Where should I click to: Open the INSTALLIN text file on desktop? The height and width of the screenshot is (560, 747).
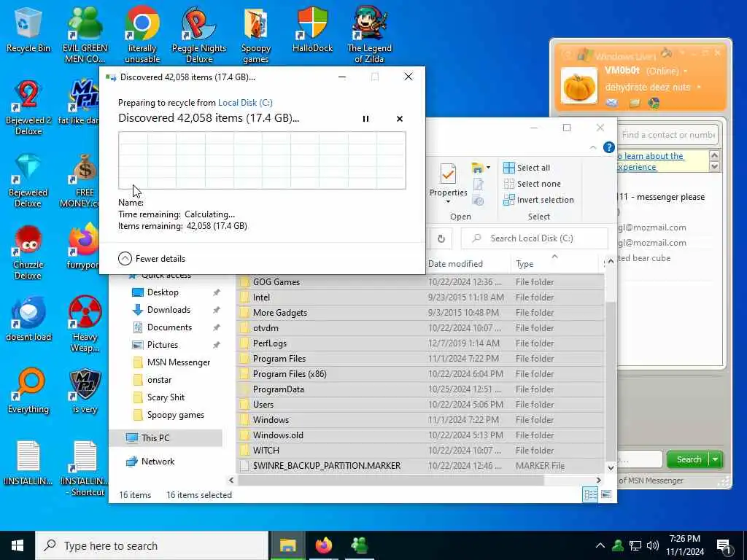28,463
